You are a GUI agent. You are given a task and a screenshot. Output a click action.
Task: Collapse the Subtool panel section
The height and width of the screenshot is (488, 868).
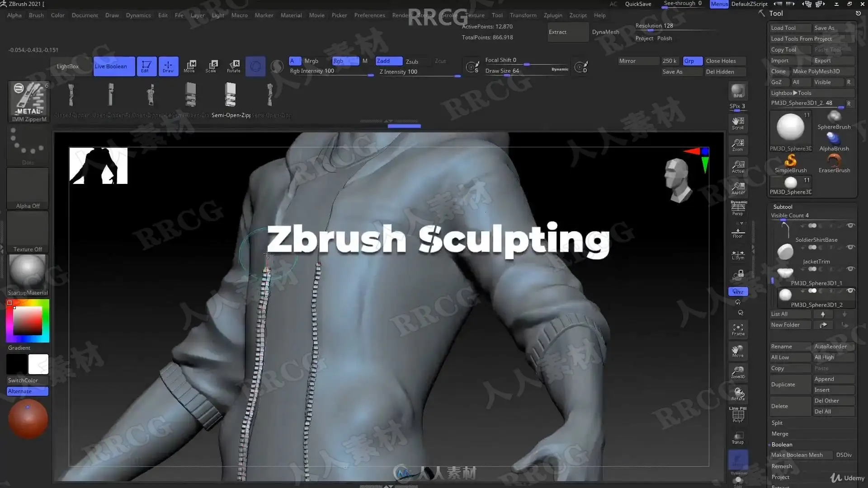[x=783, y=206]
